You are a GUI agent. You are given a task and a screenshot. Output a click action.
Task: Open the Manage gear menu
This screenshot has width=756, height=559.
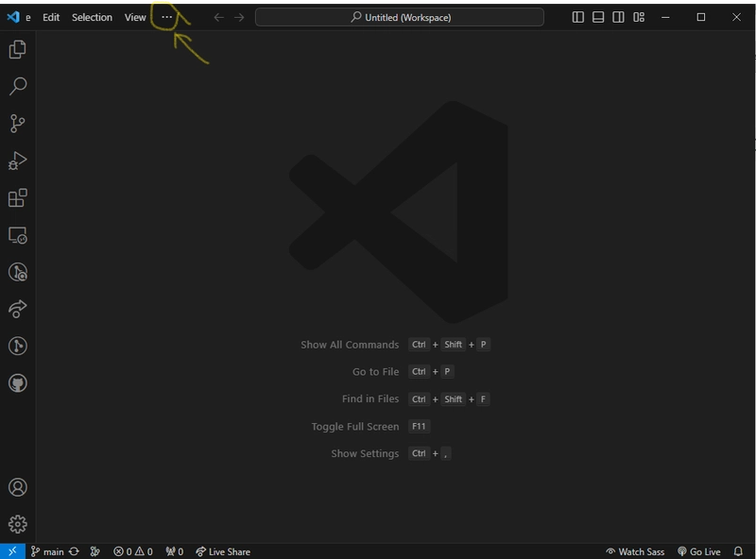tap(17, 524)
